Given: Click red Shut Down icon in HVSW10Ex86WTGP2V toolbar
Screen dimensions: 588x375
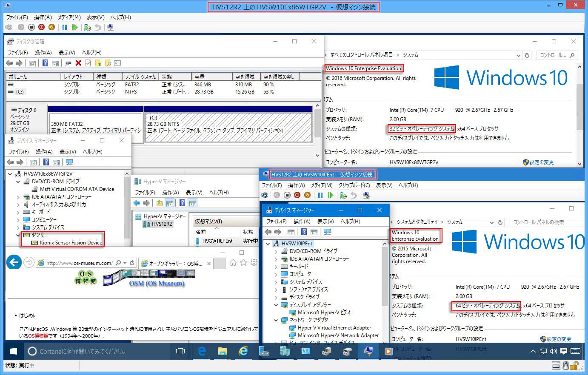Looking at the screenshot, I should pos(41,27).
